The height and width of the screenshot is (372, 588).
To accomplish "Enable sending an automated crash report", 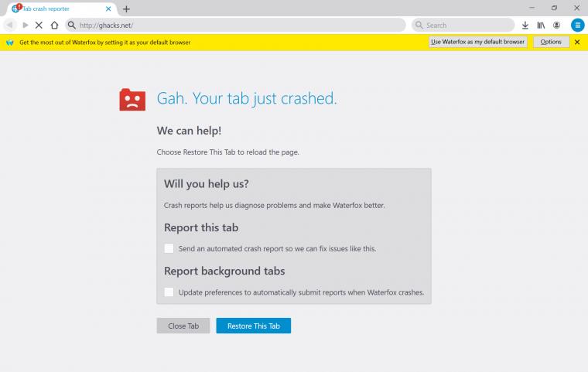I will click(x=169, y=248).
